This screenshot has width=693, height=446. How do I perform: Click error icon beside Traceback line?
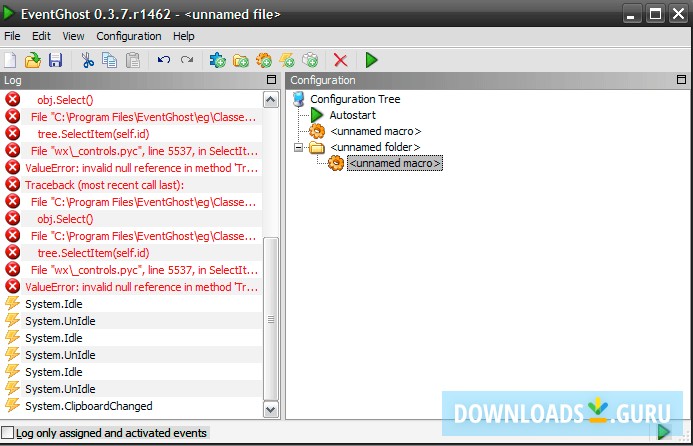(x=13, y=184)
